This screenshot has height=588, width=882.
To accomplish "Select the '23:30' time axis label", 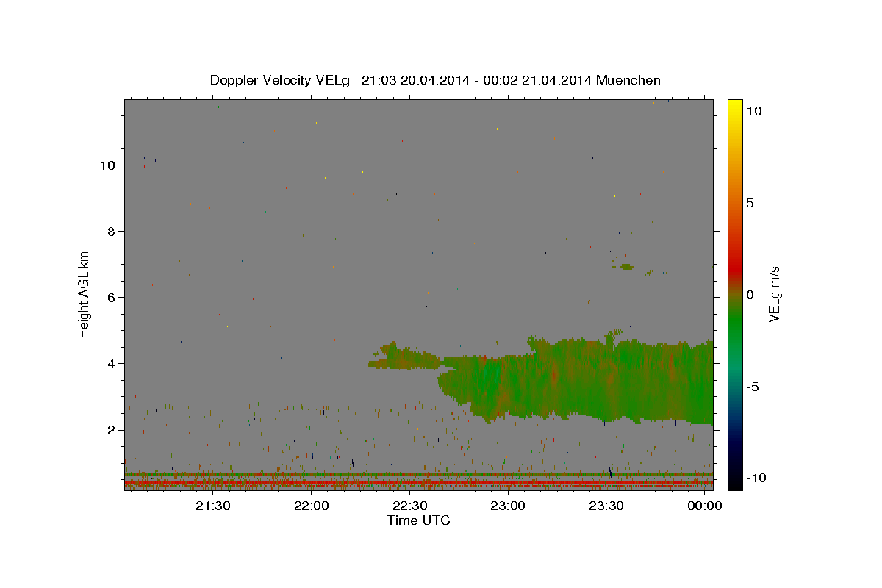I will click(606, 506).
